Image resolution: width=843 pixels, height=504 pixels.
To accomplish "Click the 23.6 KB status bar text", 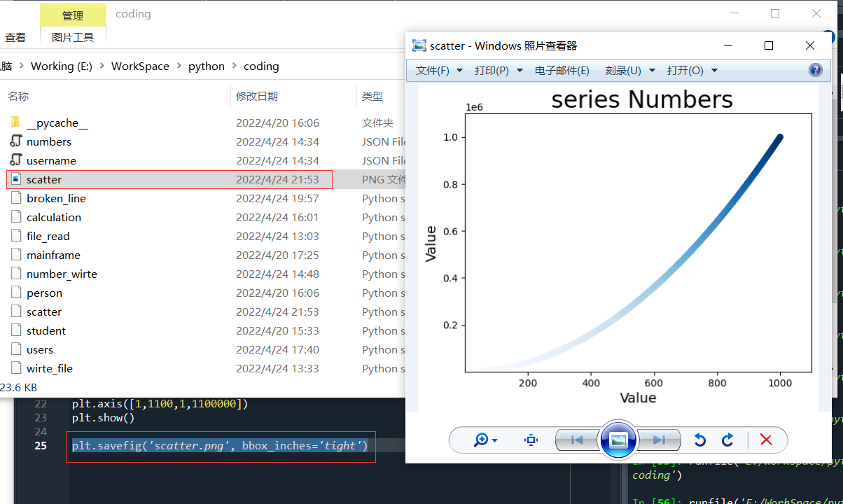I will tap(19, 387).
